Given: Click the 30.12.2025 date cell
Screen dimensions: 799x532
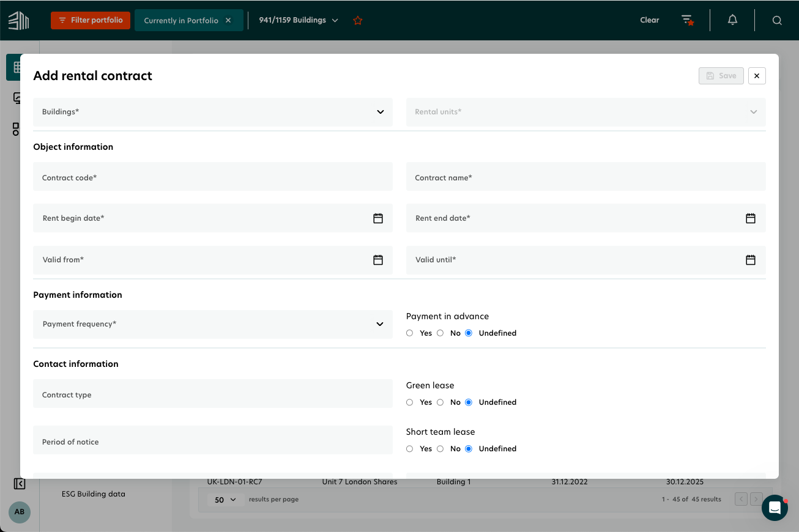Looking at the screenshot, I should point(685,482).
